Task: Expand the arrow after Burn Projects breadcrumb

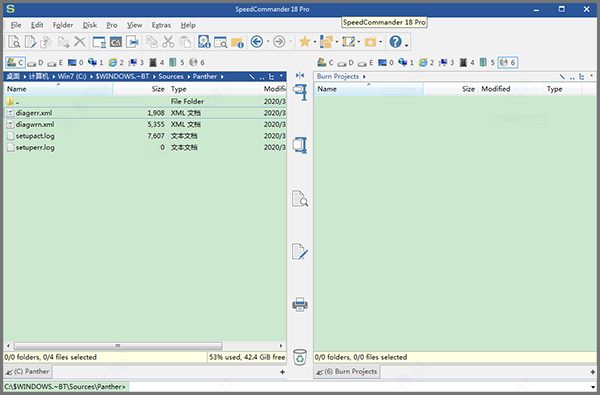Action: tap(364, 77)
